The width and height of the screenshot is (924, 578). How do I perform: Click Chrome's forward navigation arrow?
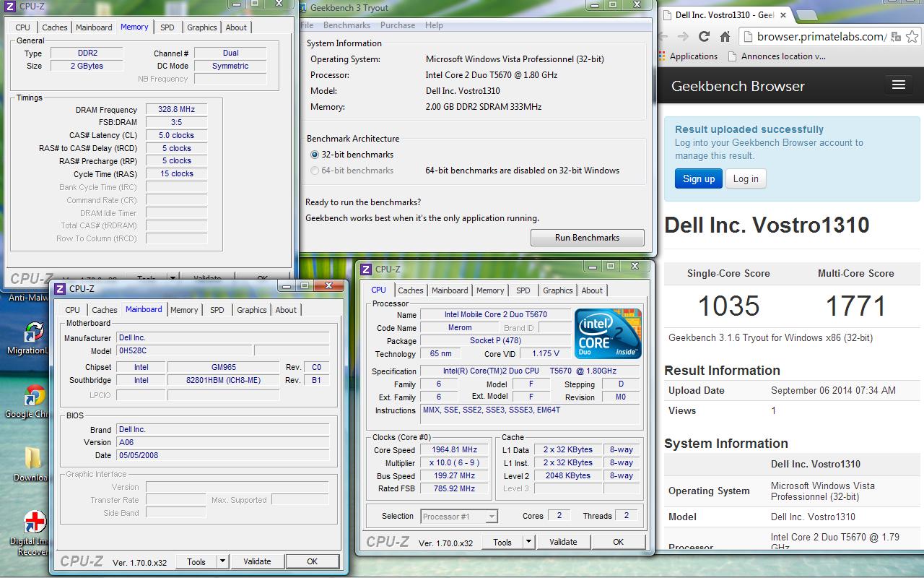[x=683, y=36]
